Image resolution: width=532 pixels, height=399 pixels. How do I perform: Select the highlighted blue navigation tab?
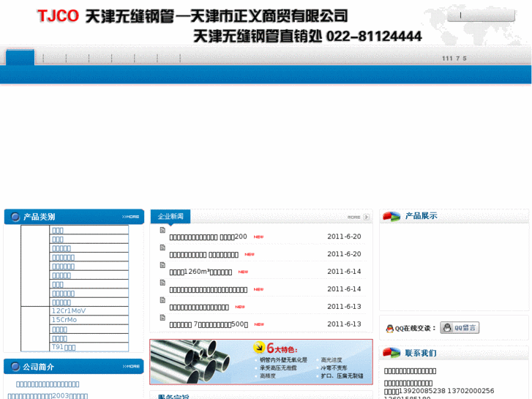point(20,57)
